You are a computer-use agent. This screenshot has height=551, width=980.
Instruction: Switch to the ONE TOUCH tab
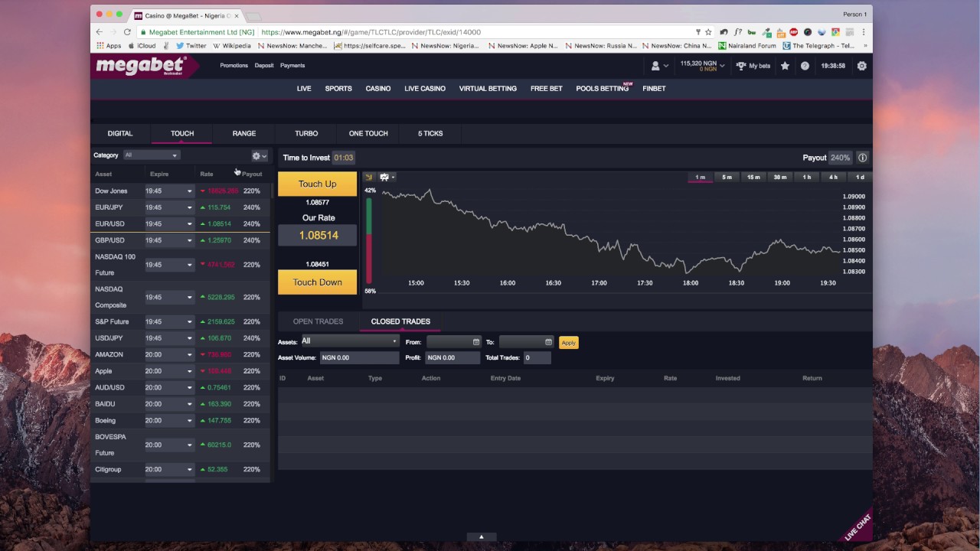(x=368, y=133)
